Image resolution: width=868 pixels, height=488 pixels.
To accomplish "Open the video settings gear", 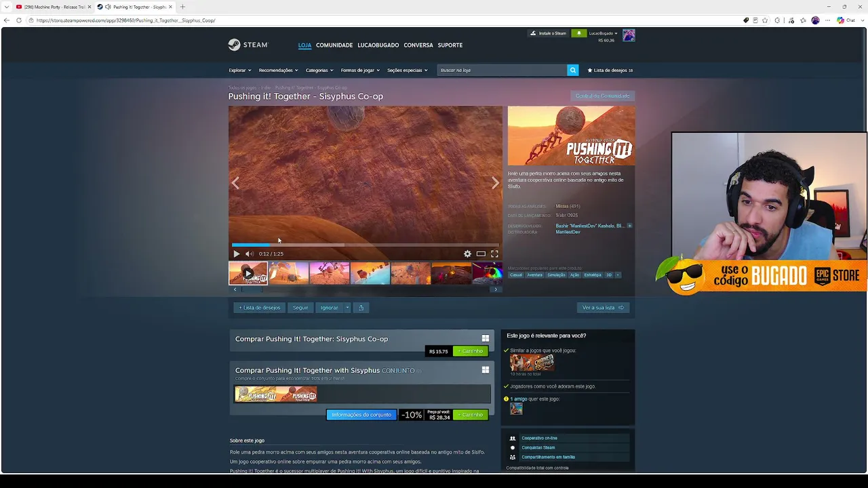I will coord(467,253).
